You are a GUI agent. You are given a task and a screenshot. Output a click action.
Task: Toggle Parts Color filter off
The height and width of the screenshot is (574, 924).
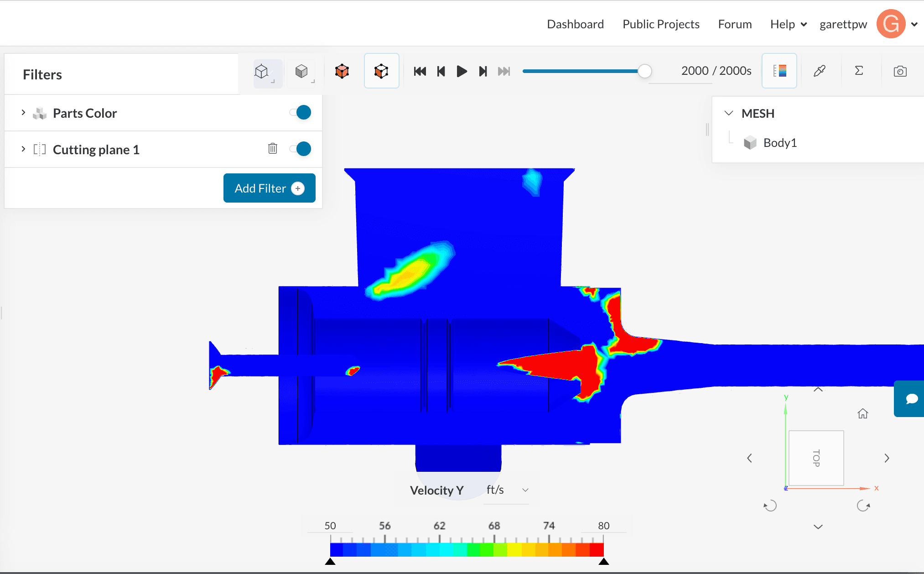301,112
